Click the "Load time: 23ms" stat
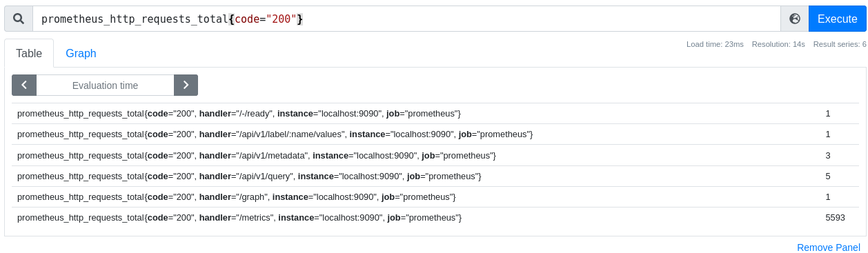 coord(715,44)
